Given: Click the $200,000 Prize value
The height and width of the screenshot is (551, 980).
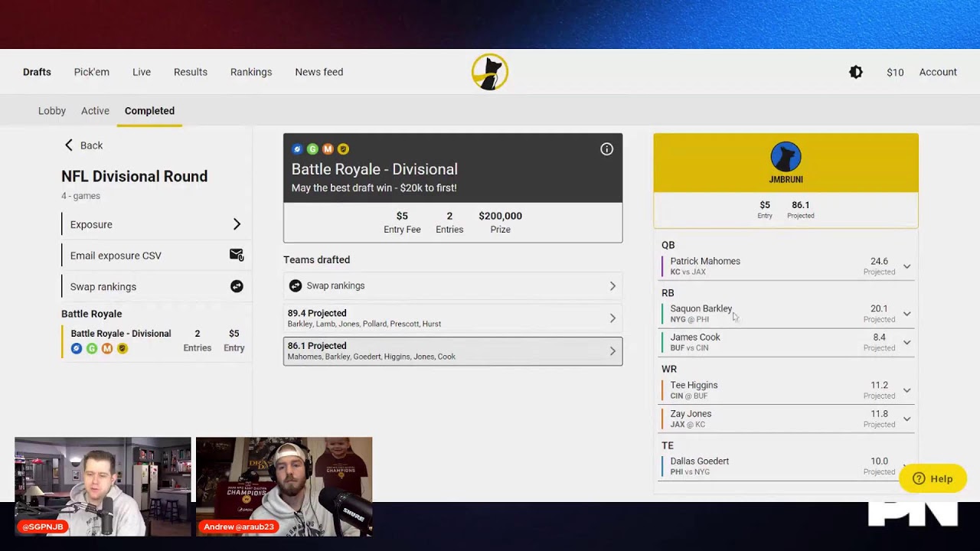Looking at the screenshot, I should (500, 216).
